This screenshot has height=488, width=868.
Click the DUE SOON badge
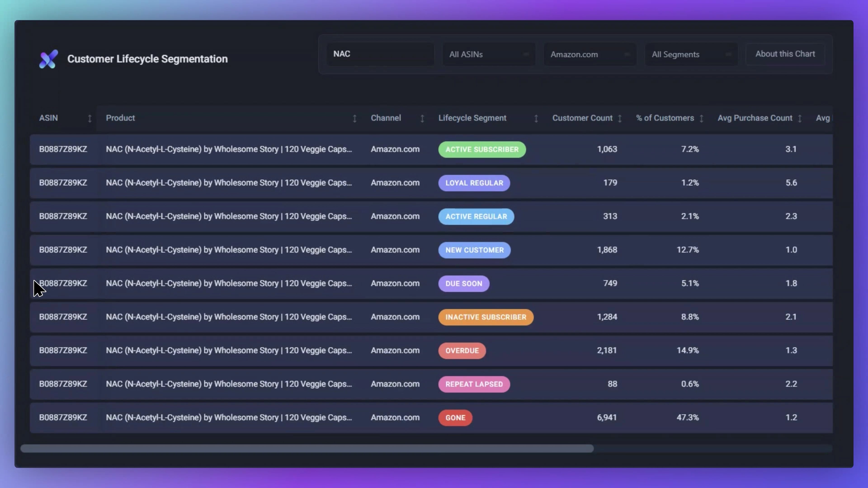[x=464, y=284]
